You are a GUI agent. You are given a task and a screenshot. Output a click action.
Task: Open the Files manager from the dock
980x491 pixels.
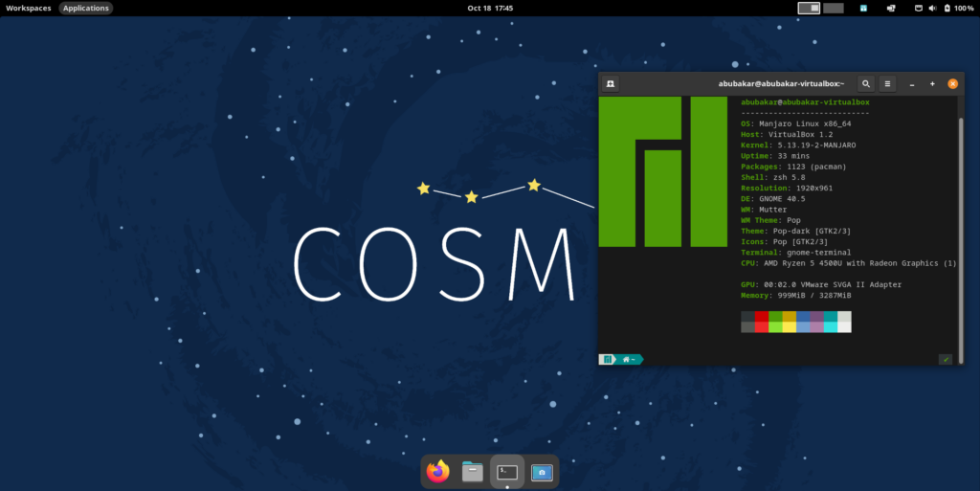coord(473,472)
